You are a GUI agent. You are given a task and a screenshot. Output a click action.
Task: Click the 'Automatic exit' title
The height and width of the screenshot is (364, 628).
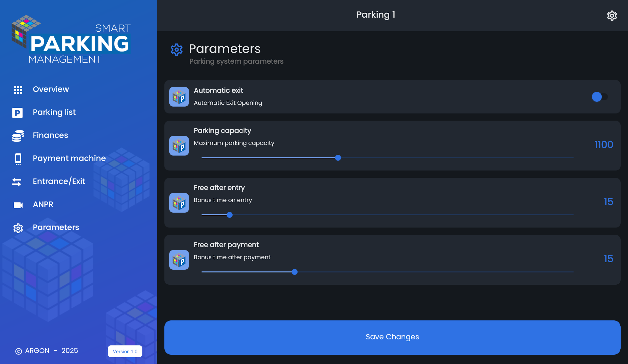coord(218,90)
